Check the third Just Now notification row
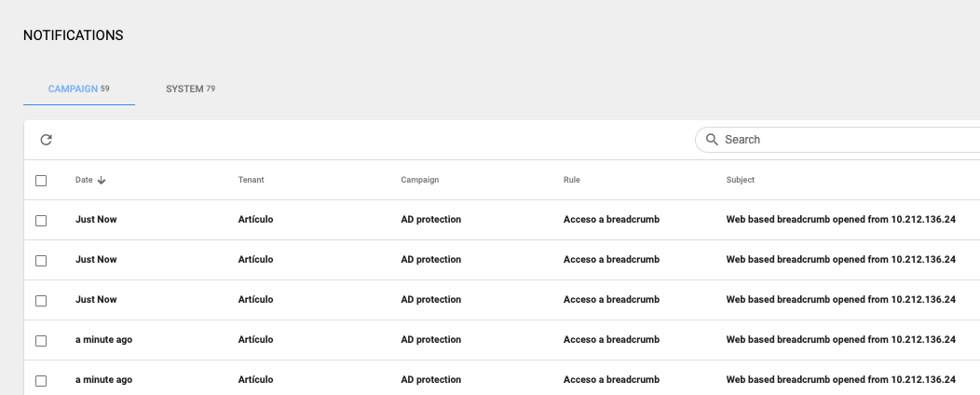980x395 pixels. pyautogui.click(x=41, y=301)
